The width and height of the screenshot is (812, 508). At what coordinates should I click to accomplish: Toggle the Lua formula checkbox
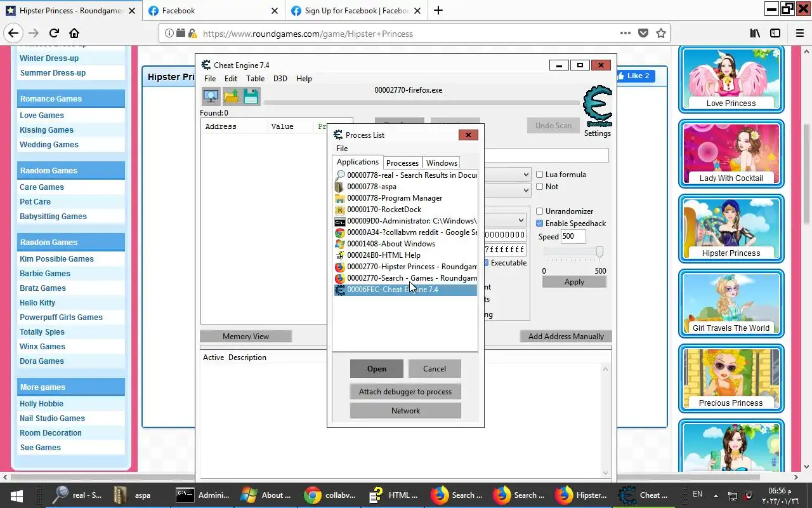pos(540,175)
